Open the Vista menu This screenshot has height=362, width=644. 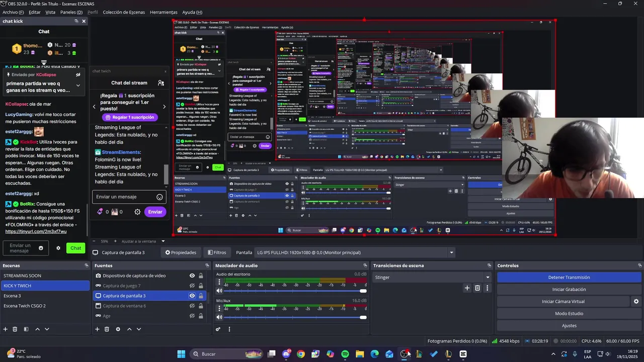click(x=50, y=12)
